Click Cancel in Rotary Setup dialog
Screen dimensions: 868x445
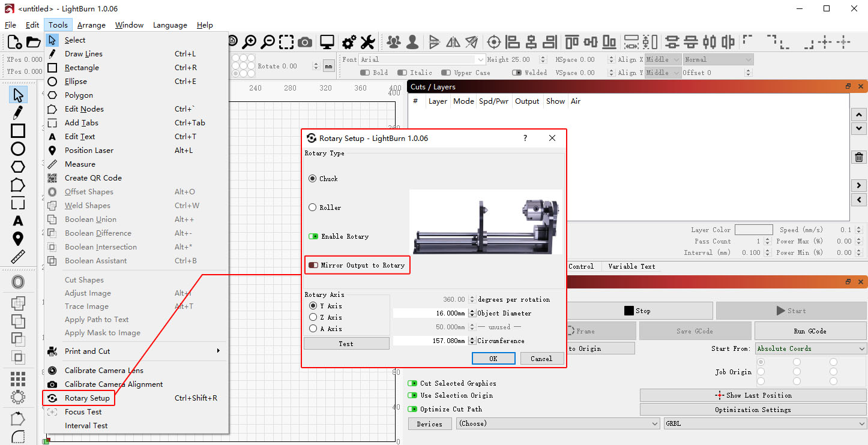point(541,359)
